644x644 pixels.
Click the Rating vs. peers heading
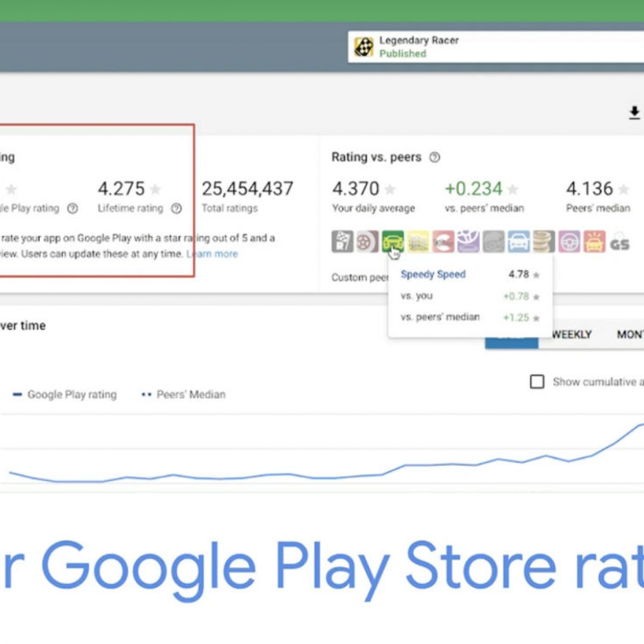click(376, 157)
